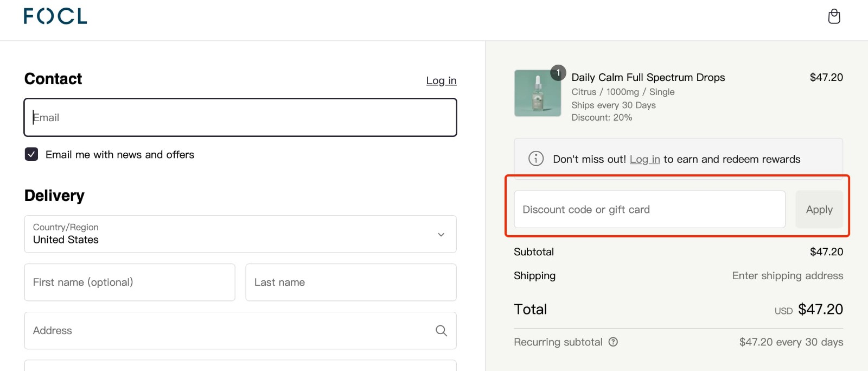Screen dimensions: 868x371
Task: Click 'Log in' next to Contact heading
Action: [x=441, y=80]
